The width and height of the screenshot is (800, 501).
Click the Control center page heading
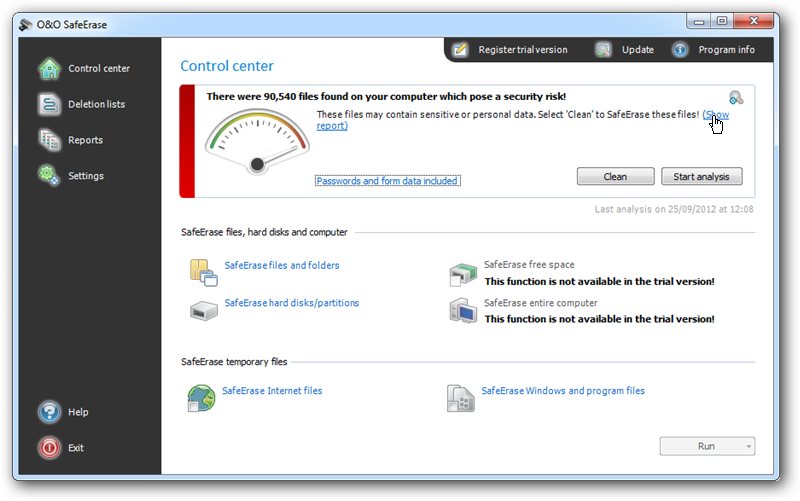click(227, 66)
